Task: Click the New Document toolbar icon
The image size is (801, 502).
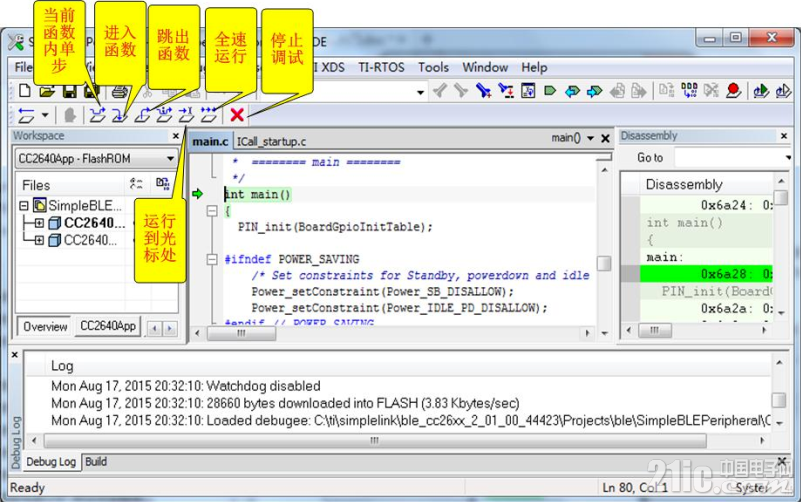Action: click(24, 91)
